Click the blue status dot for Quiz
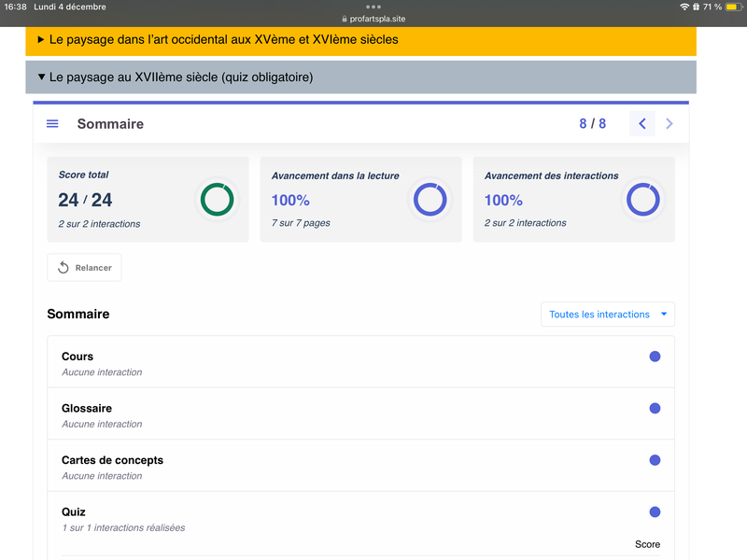This screenshot has height=560, width=747. [655, 512]
